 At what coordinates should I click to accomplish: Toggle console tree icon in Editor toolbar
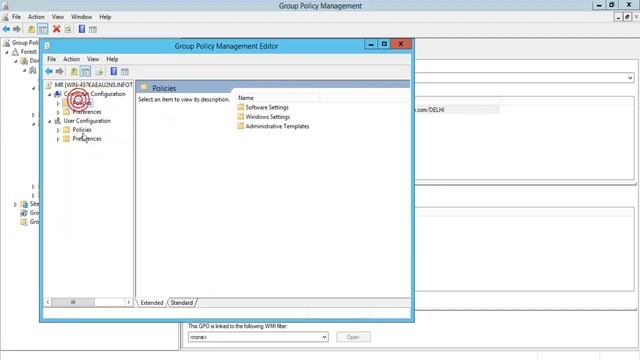click(x=85, y=71)
